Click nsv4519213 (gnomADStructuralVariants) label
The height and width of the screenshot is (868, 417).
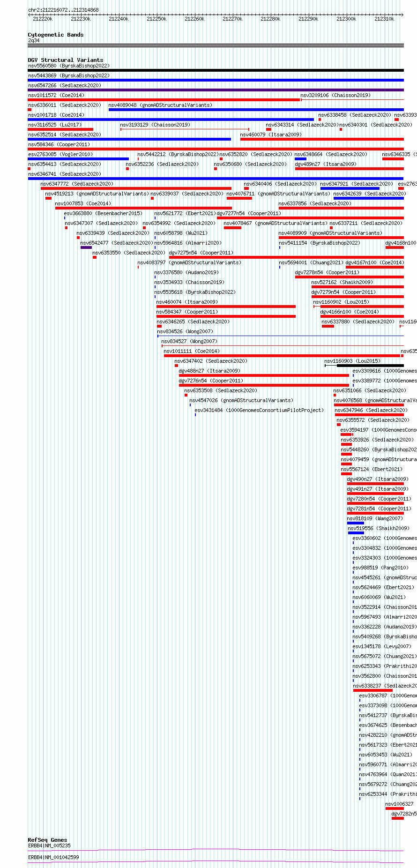point(97,194)
